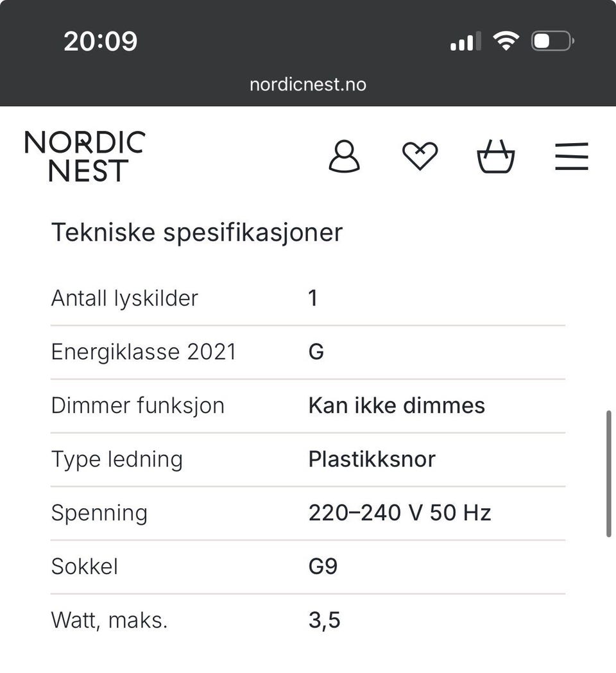Tap the battery status icon
This screenshot has width=616, height=673.
click(553, 41)
